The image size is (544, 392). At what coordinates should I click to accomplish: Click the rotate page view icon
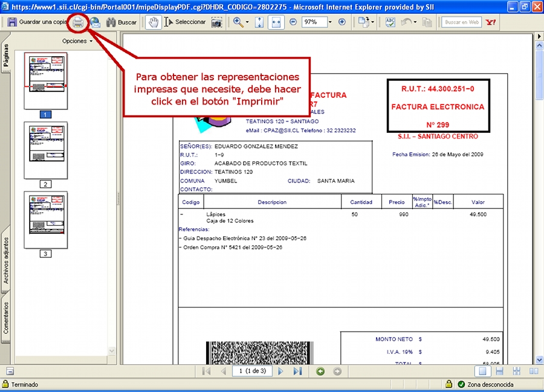(x=364, y=22)
